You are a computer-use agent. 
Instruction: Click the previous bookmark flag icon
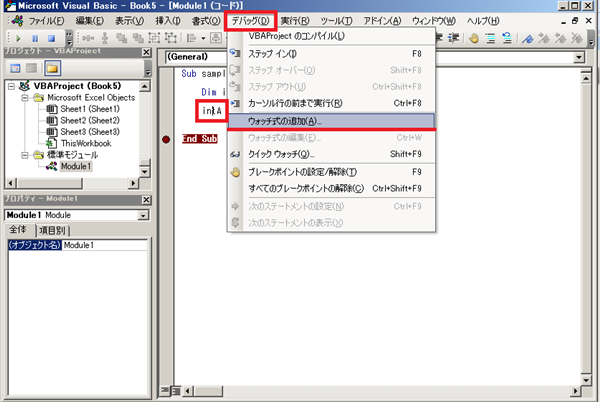point(560,38)
